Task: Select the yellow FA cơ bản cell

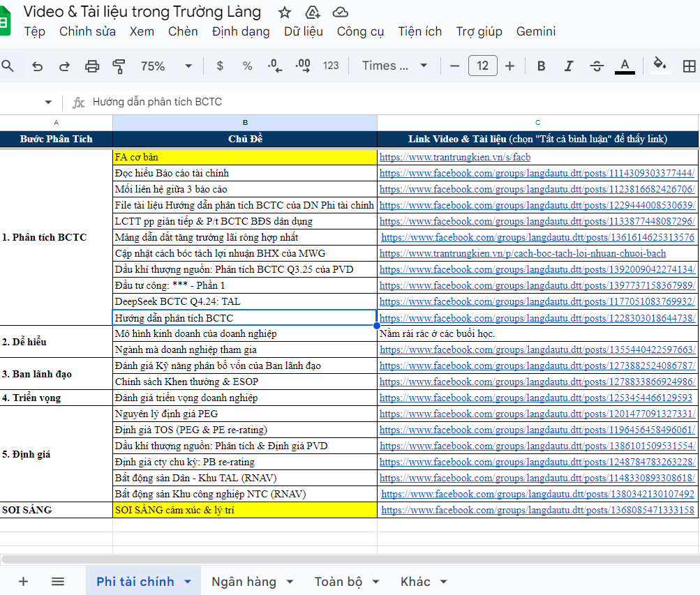Action: (245, 157)
